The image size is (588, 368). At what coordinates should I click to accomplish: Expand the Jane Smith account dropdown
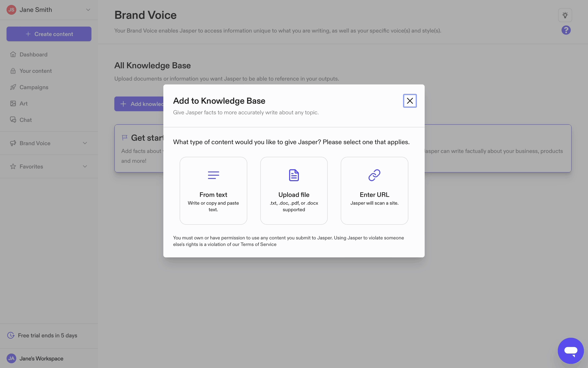[88, 10]
